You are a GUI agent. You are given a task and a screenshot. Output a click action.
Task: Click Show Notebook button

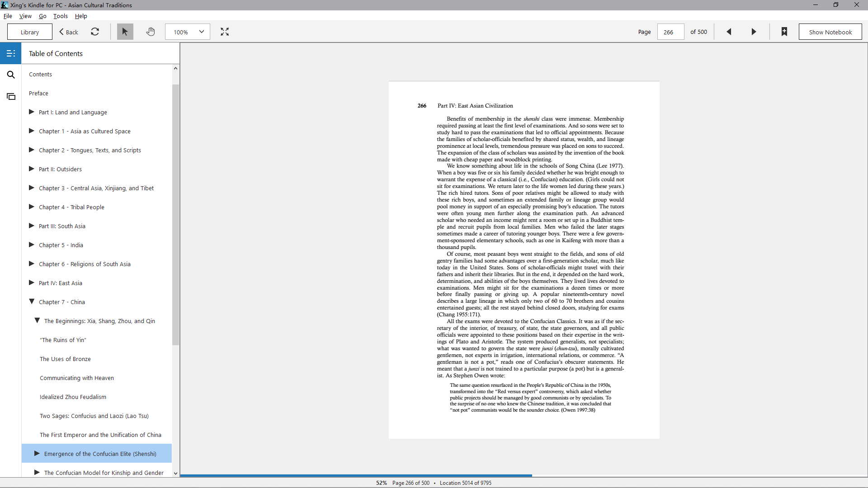[830, 32]
